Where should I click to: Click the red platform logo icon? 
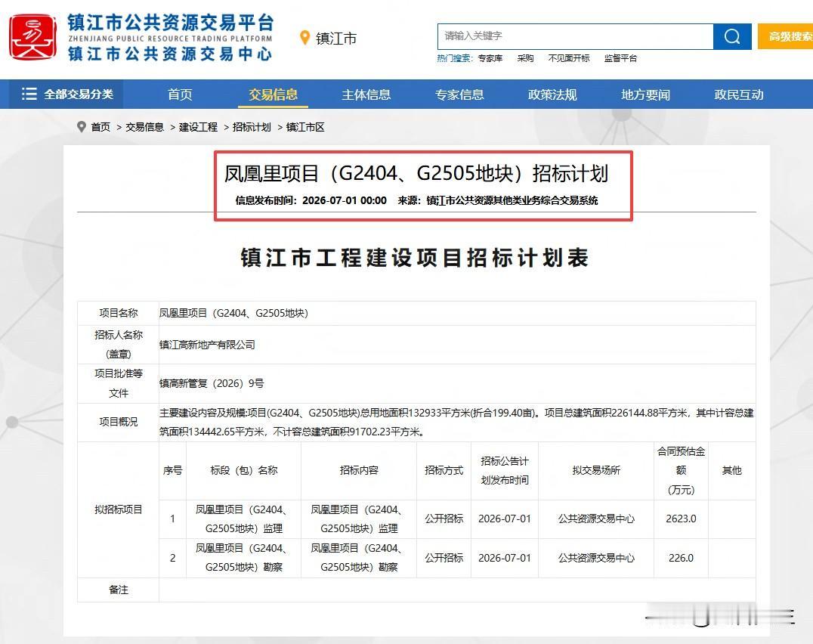(32, 37)
